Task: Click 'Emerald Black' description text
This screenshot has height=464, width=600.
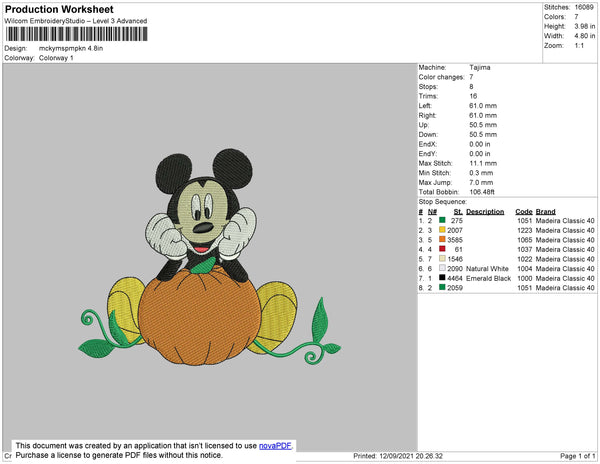Action: coord(488,278)
